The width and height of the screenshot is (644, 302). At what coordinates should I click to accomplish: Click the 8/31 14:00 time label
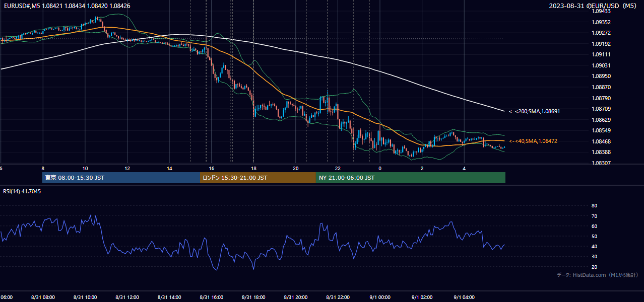coord(169,297)
